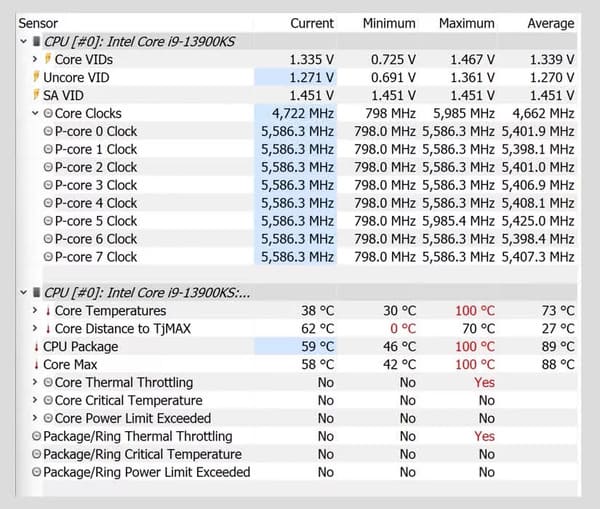This screenshot has height=509, width=600.
Task: Click the P-core 0 Clock icon
Action: (x=48, y=131)
